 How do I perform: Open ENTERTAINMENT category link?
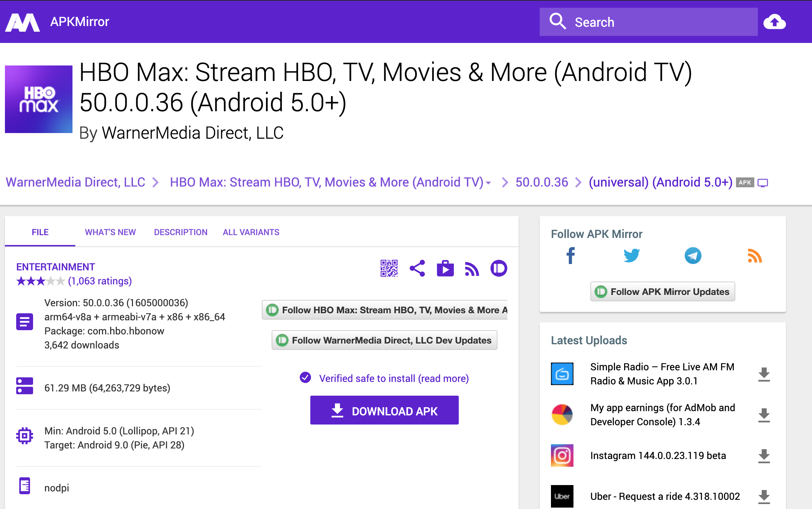coord(56,267)
